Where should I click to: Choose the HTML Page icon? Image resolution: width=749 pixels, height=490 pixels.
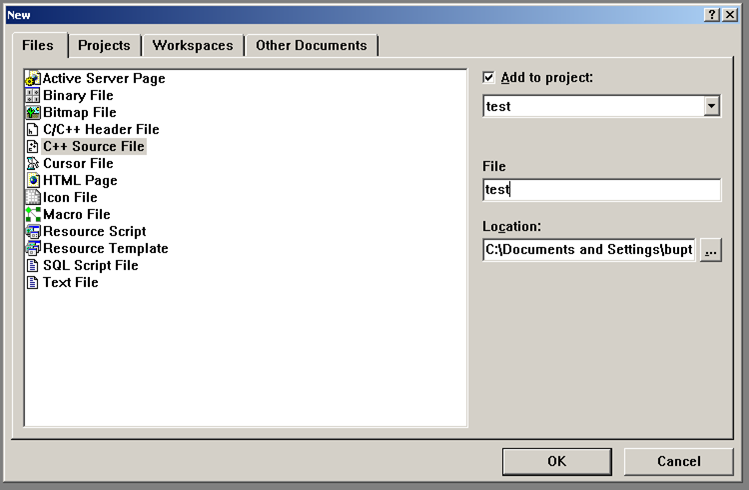click(x=33, y=181)
